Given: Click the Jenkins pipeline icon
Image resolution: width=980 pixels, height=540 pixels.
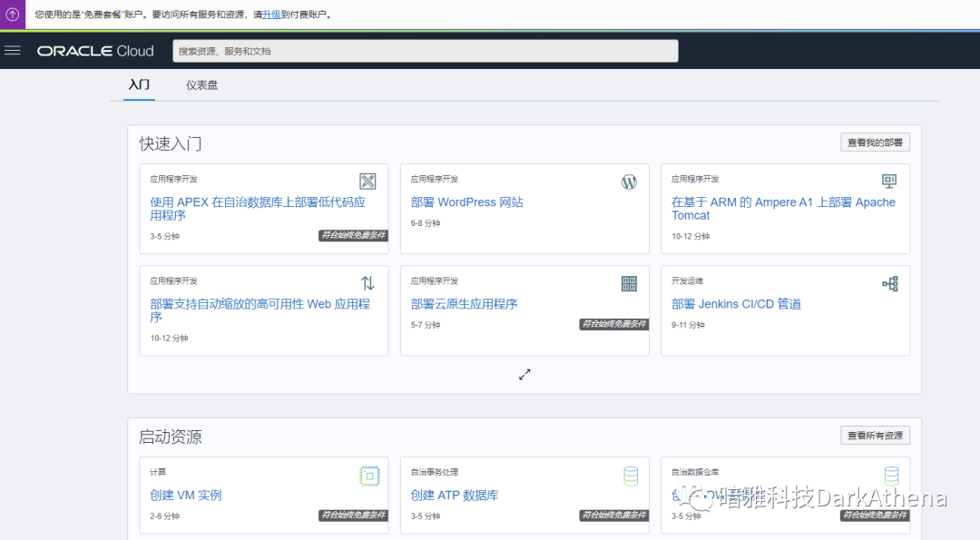Looking at the screenshot, I should 890,284.
